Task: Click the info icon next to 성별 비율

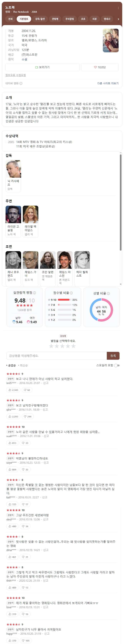Action: click(x=108, y=293)
